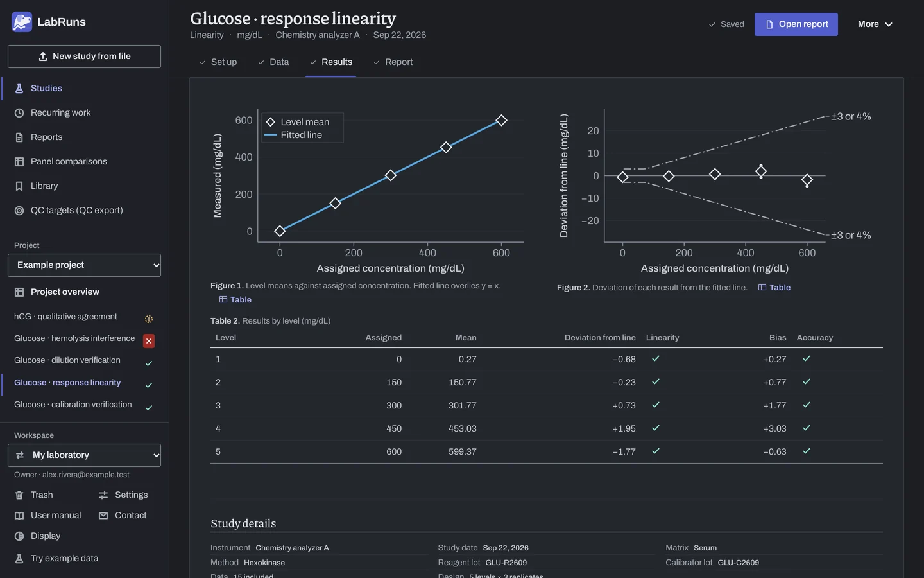Click the Level mean legend entry
Viewport: 924px width, 578px height.
pos(297,122)
